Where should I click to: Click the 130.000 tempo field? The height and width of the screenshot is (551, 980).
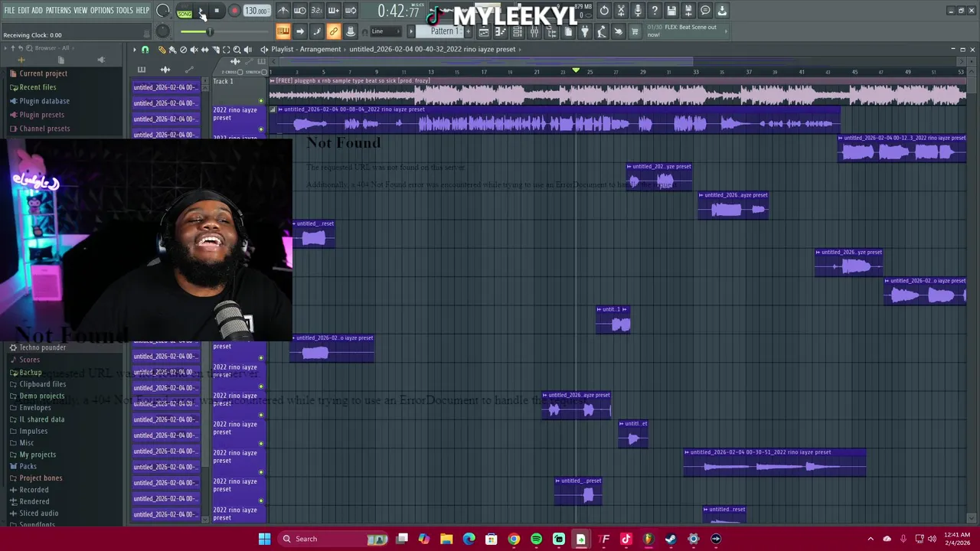pos(256,11)
